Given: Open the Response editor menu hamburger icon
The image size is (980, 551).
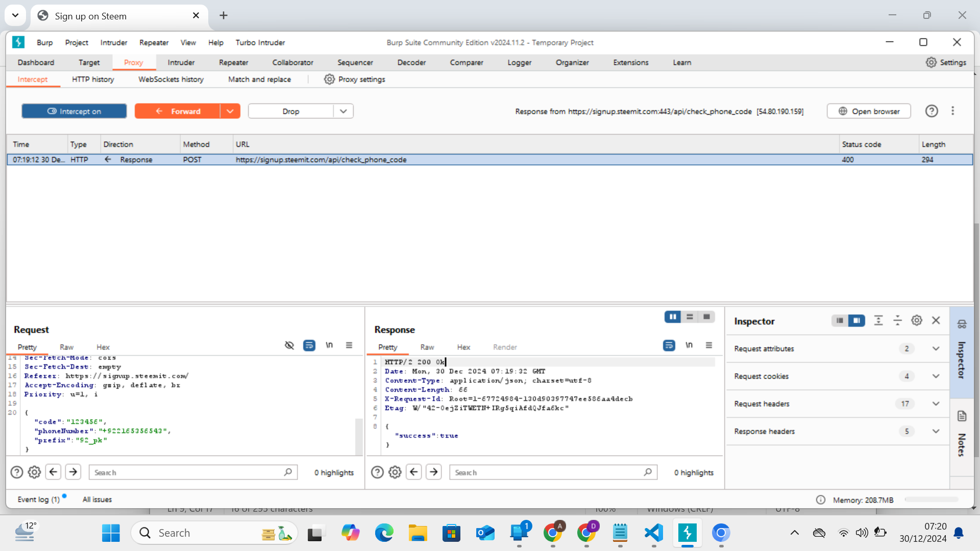Looking at the screenshot, I should click(709, 345).
